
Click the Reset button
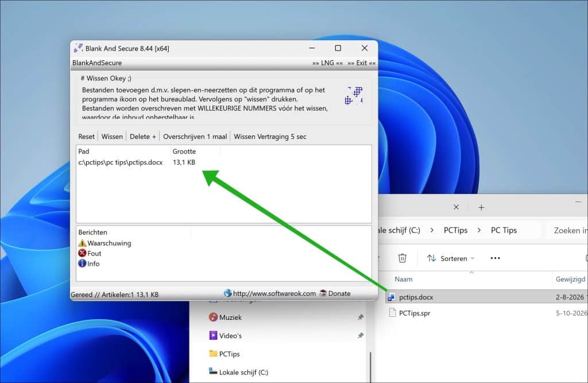click(x=86, y=137)
